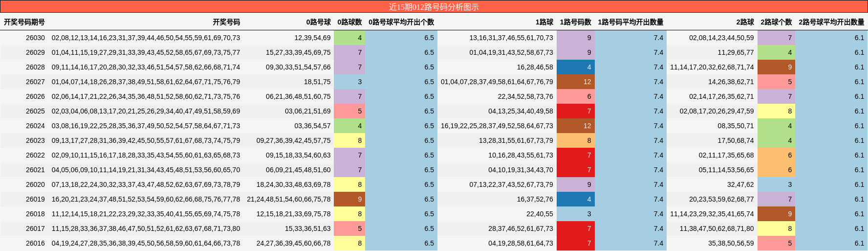Click period number 26016
The height and width of the screenshot is (251, 868).
(35, 243)
